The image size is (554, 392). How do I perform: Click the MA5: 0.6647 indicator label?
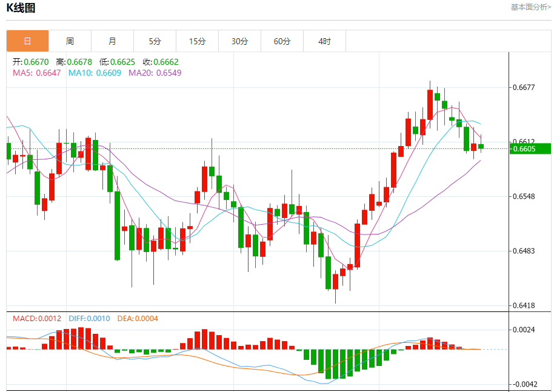(x=37, y=73)
